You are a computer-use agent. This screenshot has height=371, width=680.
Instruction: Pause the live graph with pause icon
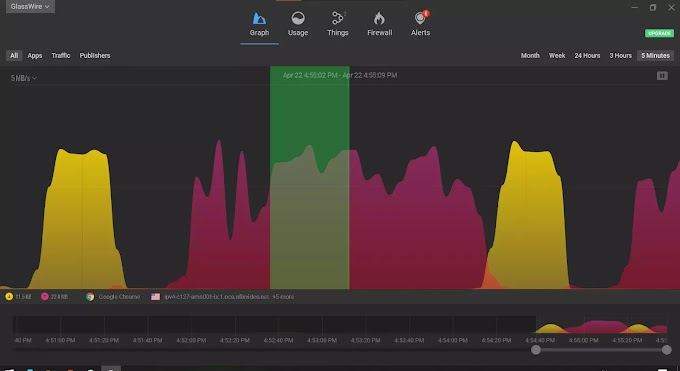coord(662,76)
